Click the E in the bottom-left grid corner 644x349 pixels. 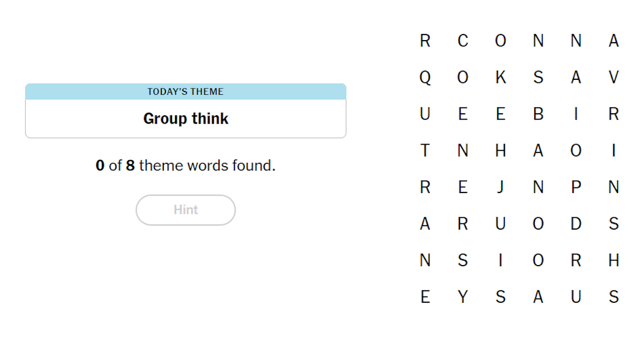tap(425, 296)
